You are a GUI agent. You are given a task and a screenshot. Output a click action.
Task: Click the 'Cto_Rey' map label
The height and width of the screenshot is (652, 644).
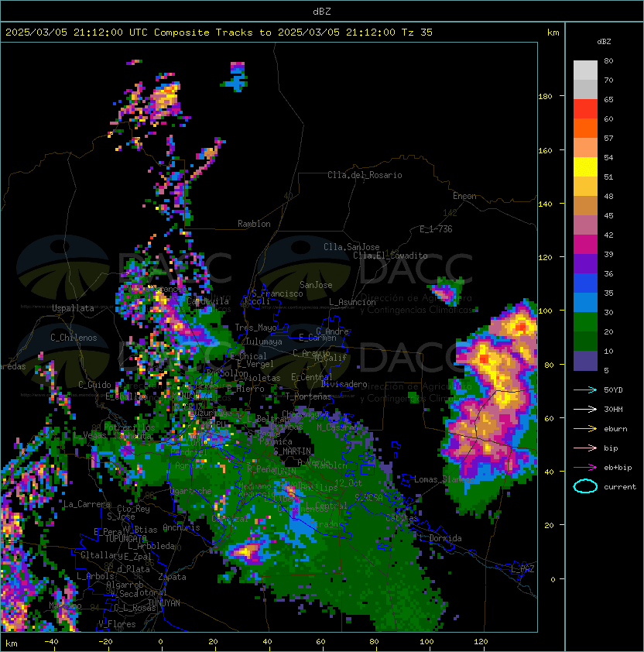point(133,509)
